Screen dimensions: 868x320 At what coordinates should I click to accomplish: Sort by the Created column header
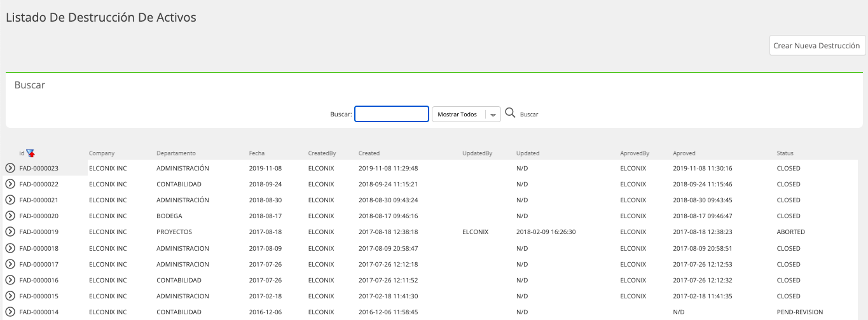(x=369, y=153)
